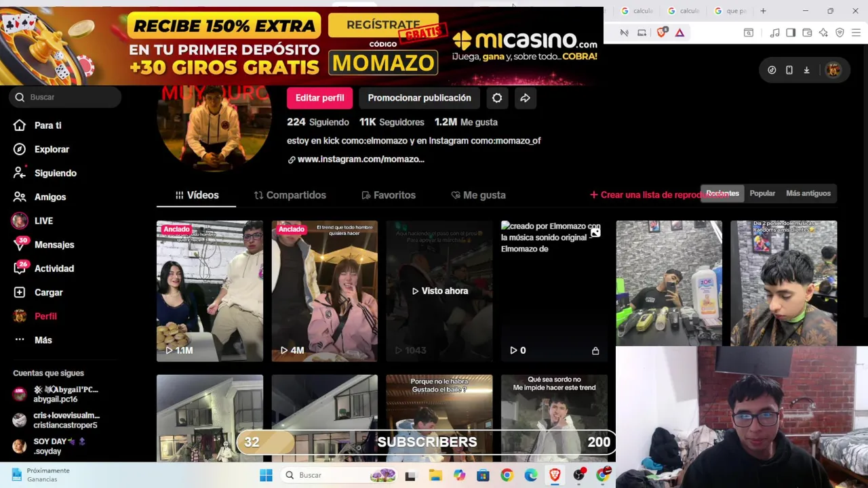Image resolution: width=868 pixels, height=488 pixels.
Task: Select the Me gusta profile tab
Action: pyautogui.click(x=478, y=195)
